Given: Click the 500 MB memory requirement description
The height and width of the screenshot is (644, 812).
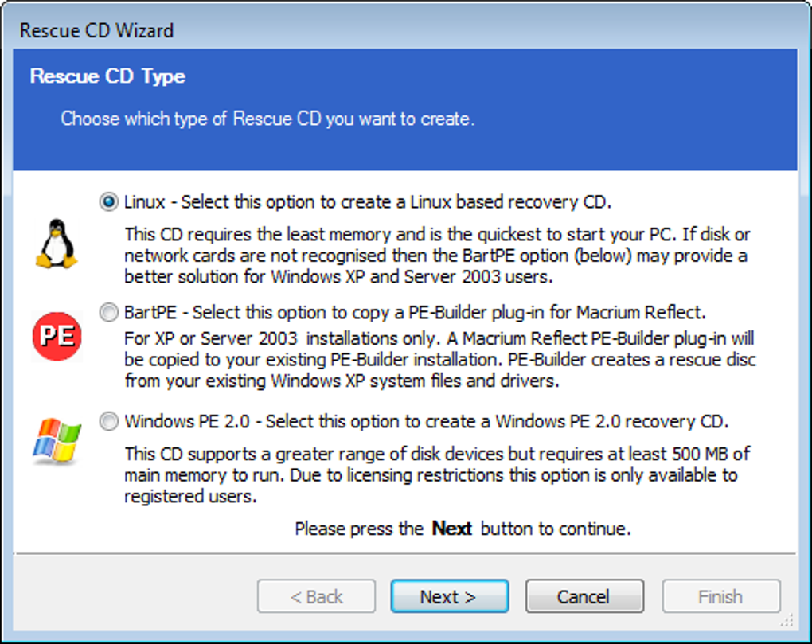Looking at the screenshot, I should tap(437, 475).
